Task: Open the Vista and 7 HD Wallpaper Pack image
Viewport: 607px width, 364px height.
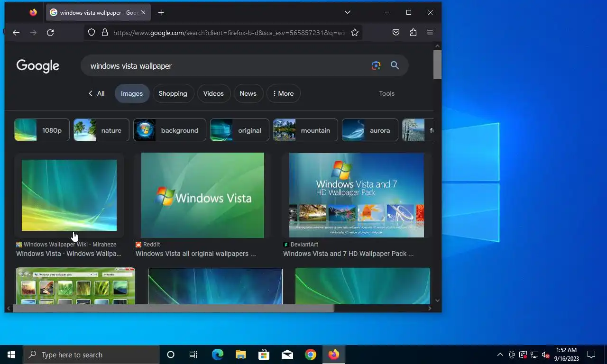Action: [357, 195]
